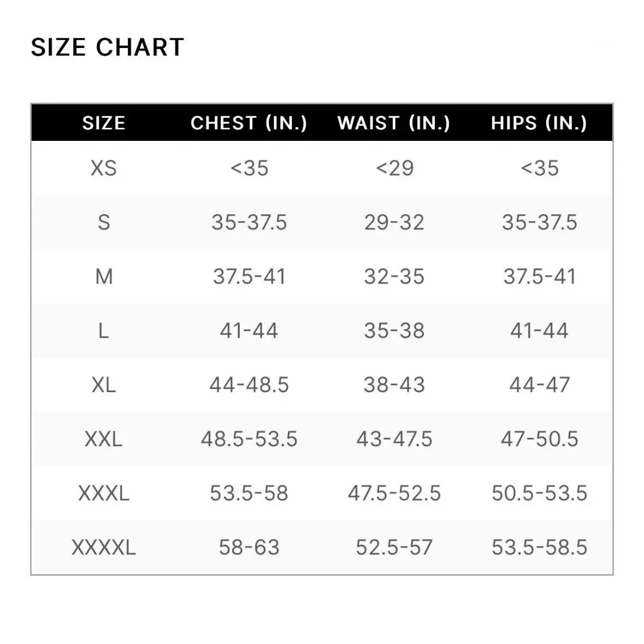
Task: Click the WAIST (IN.) column header
Action: coord(394,123)
